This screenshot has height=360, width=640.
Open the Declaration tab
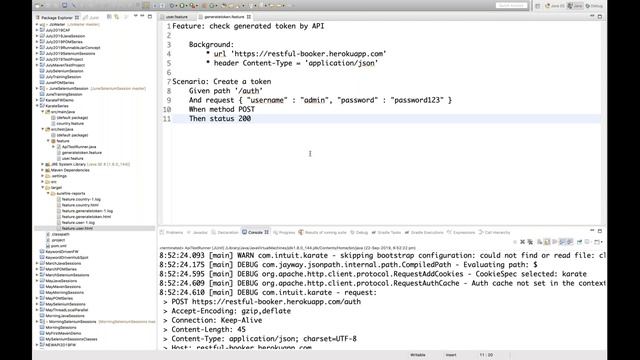pyautogui.click(x=225, y=232)
